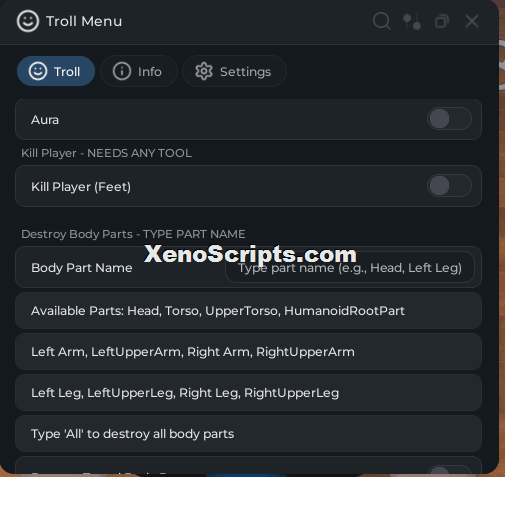
Task: Click the smiley icon beside Troll Menu title
Action: [x=28, y=21]
